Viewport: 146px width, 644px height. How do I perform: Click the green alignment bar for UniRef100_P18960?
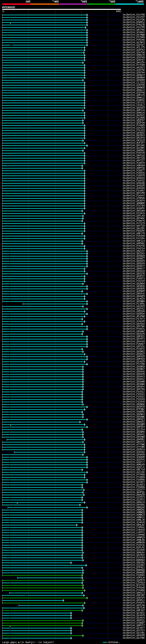point(42,575)
